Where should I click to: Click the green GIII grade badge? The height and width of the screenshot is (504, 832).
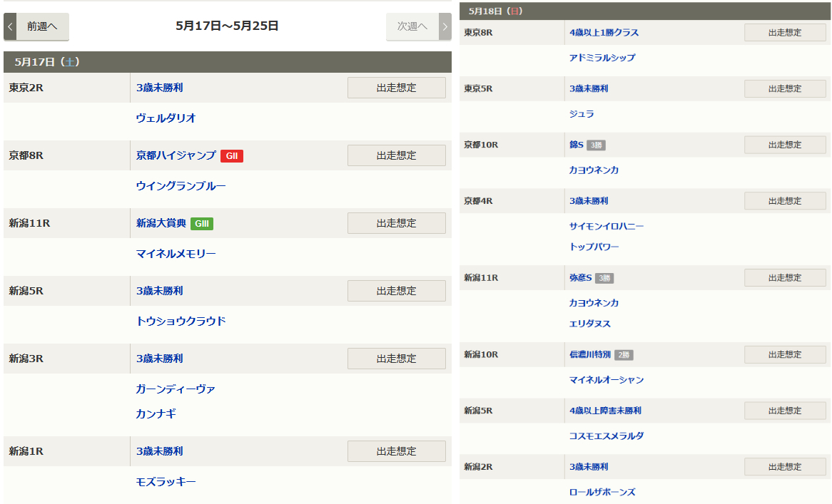click(x=202, y=224)
